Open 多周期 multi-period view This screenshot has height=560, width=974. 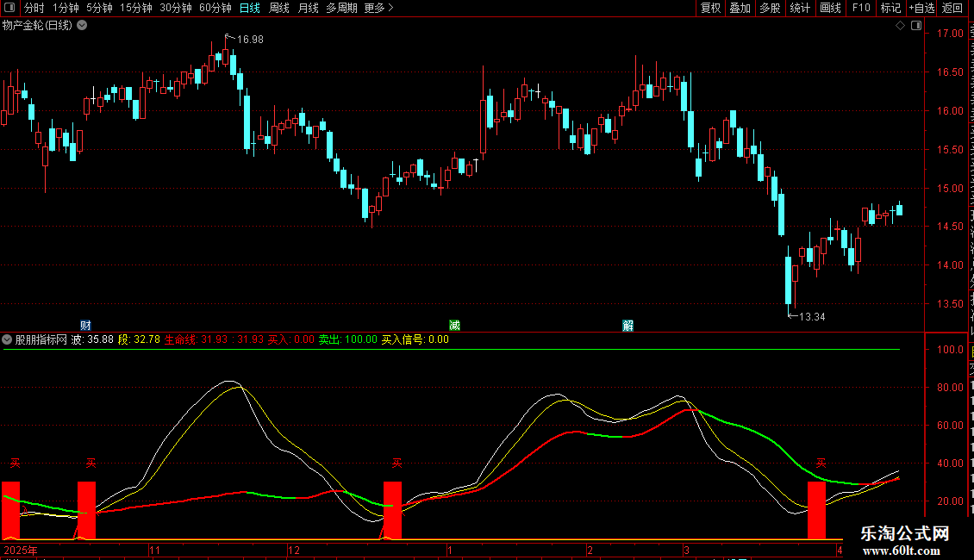[x=341, y=8]
